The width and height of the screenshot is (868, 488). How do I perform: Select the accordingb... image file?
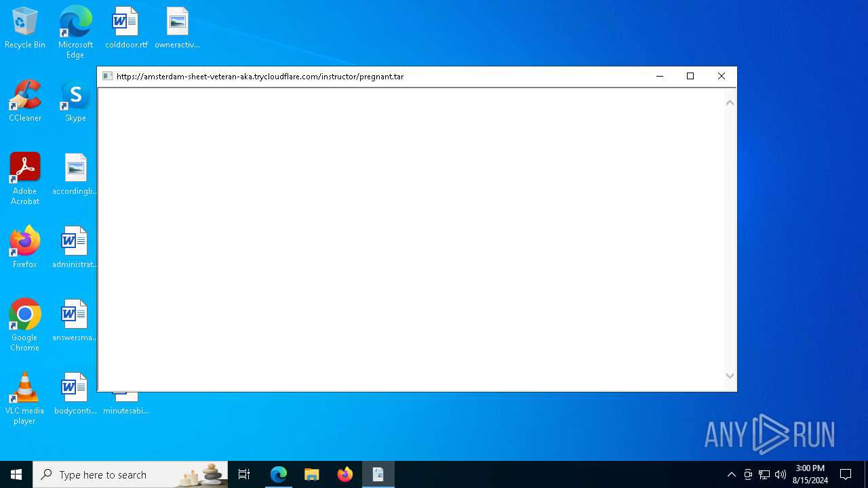pos(75,175)
